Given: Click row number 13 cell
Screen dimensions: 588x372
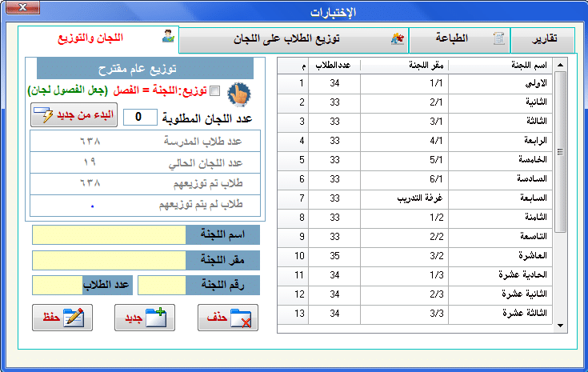Looking at the screenshot, I should point(293,314).
